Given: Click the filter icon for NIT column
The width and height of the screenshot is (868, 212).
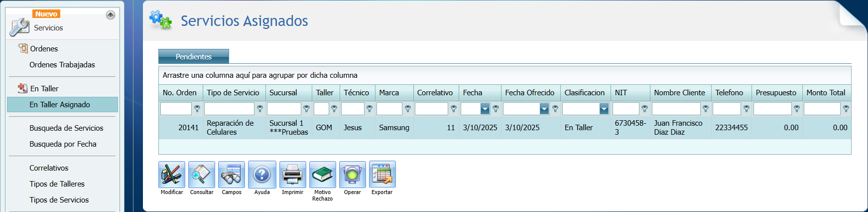Looking at the screenshot, I should 645,109.
